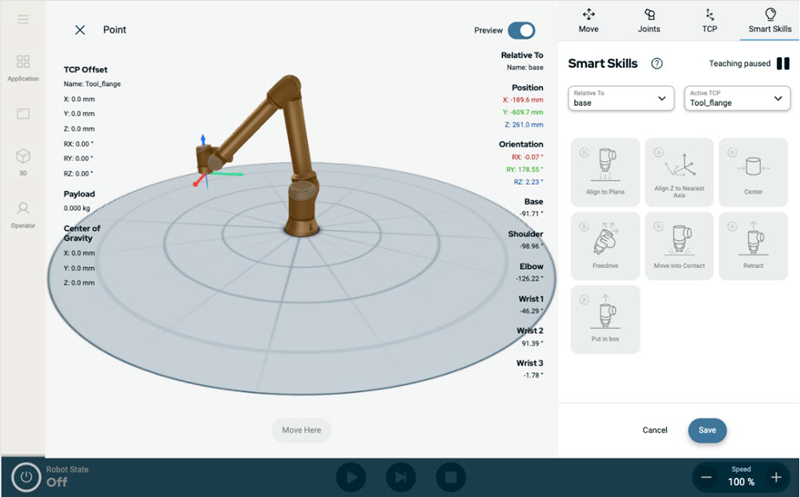Click the Cancel button
This screenshot has width=800, height=497.
click(x=655, y=430)
